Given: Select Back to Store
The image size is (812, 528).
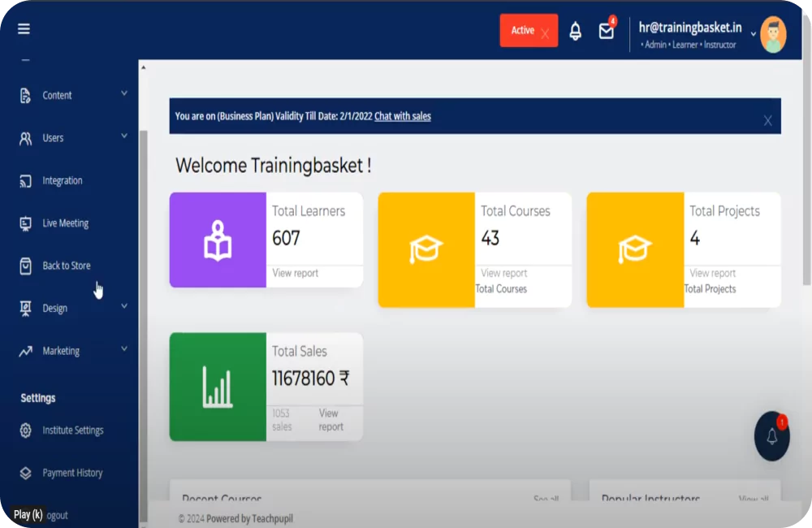Looking at the screenshot, I should pyautogui.click(x=67, y=266).
